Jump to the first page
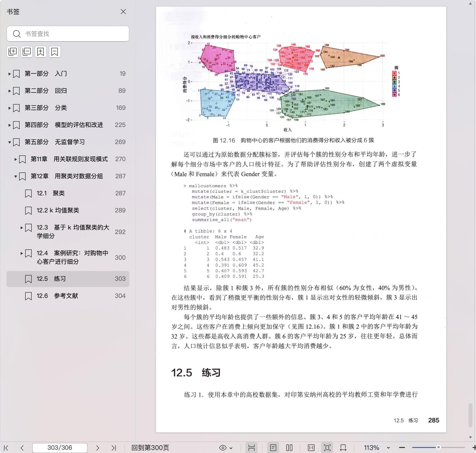476x453 pixels. (x=6, y=448)
